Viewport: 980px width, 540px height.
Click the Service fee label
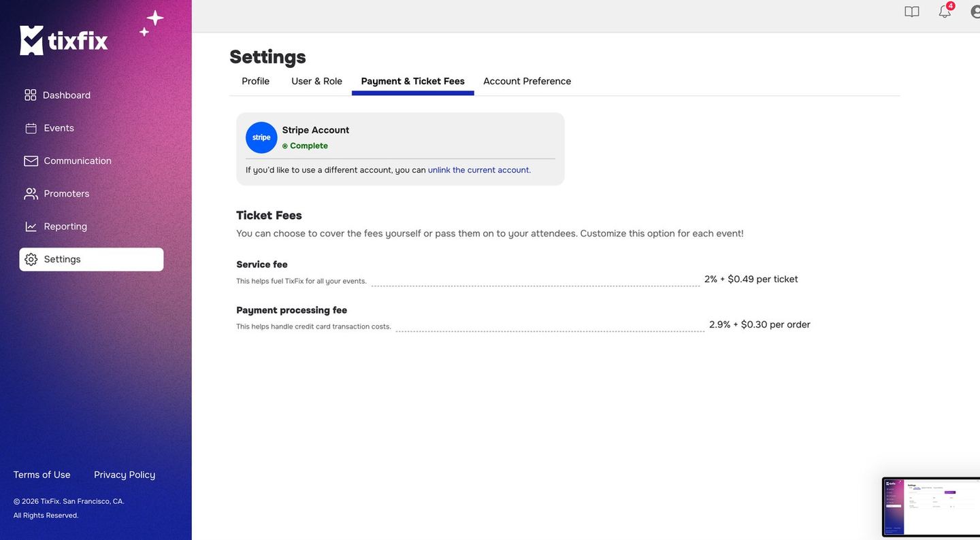262,265
